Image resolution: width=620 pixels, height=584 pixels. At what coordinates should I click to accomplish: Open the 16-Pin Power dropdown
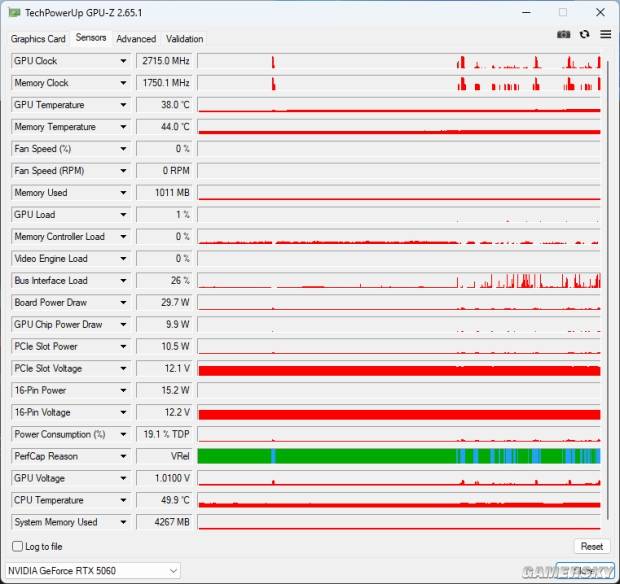tap(123, 390)
